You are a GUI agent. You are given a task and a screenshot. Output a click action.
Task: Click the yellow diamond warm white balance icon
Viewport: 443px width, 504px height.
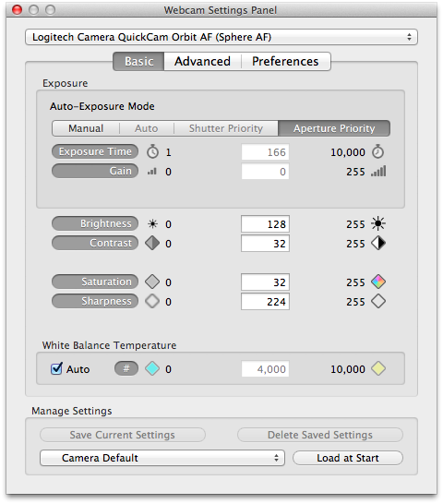[x=378, y=368]
